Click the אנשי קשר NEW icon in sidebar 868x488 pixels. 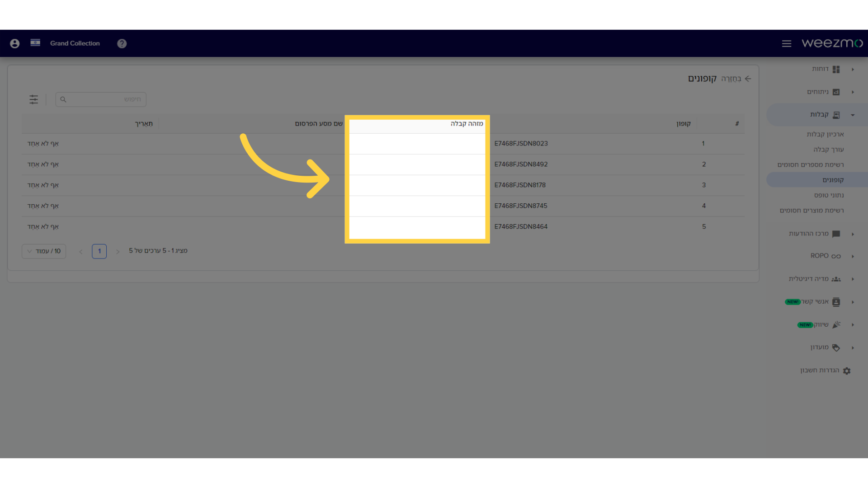coord(836,301)
